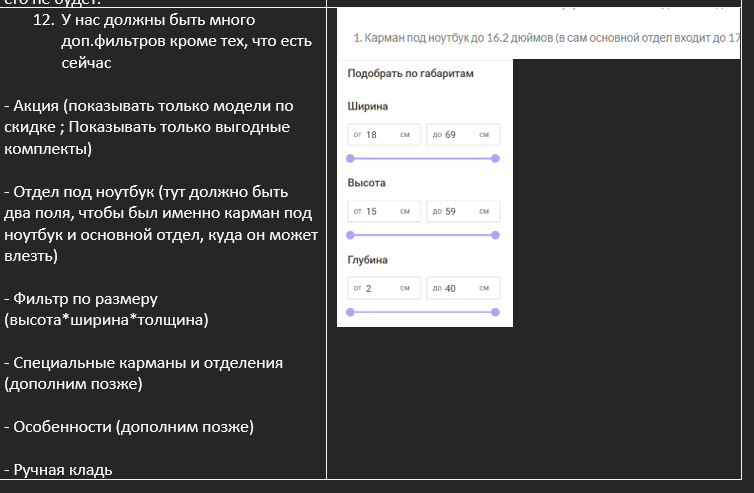Click the Высота maximum field showing 59
Screen dimensions: 754x493
[461, 212]
